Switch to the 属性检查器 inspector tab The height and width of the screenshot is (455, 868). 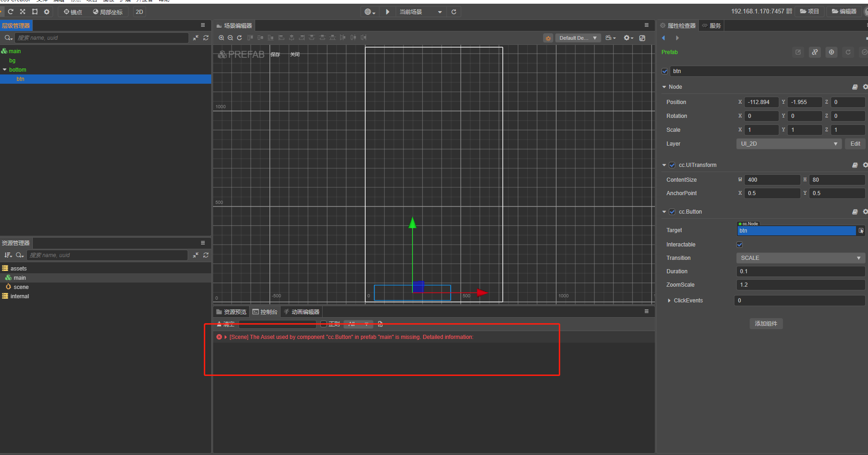tap(678, 26)
